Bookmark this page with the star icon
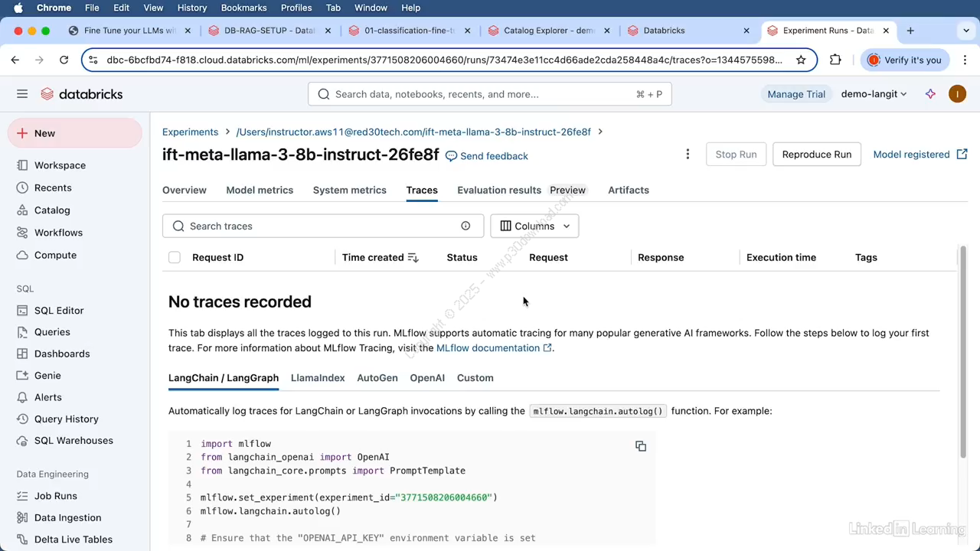This screenshot has width=980, height=551. 801,60
